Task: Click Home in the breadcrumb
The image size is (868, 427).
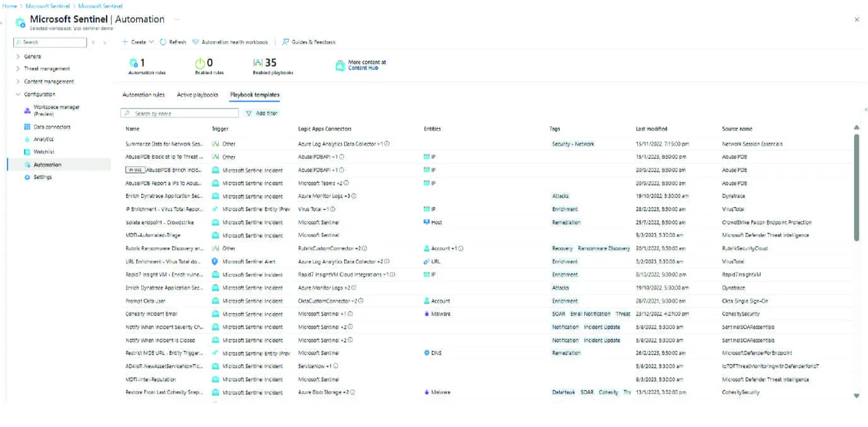Action: (x=9, y=6)
